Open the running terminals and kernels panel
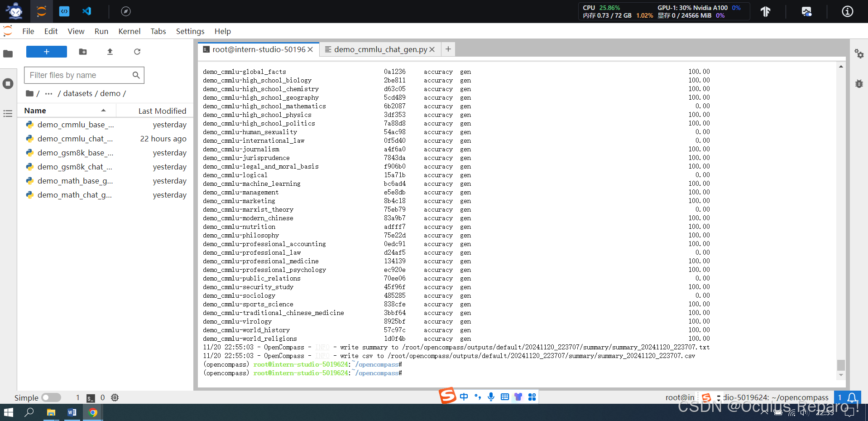Screen dimensions: 868x421 7,83
